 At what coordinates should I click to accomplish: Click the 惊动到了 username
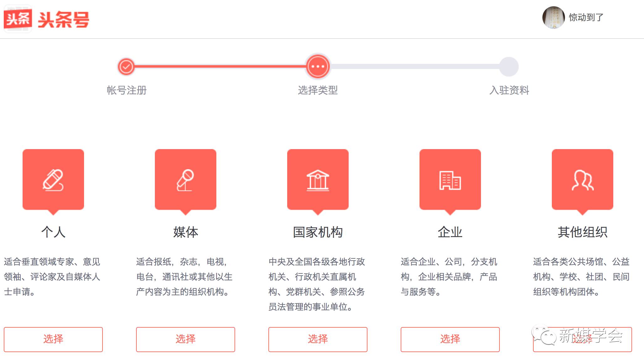point(586,18)
